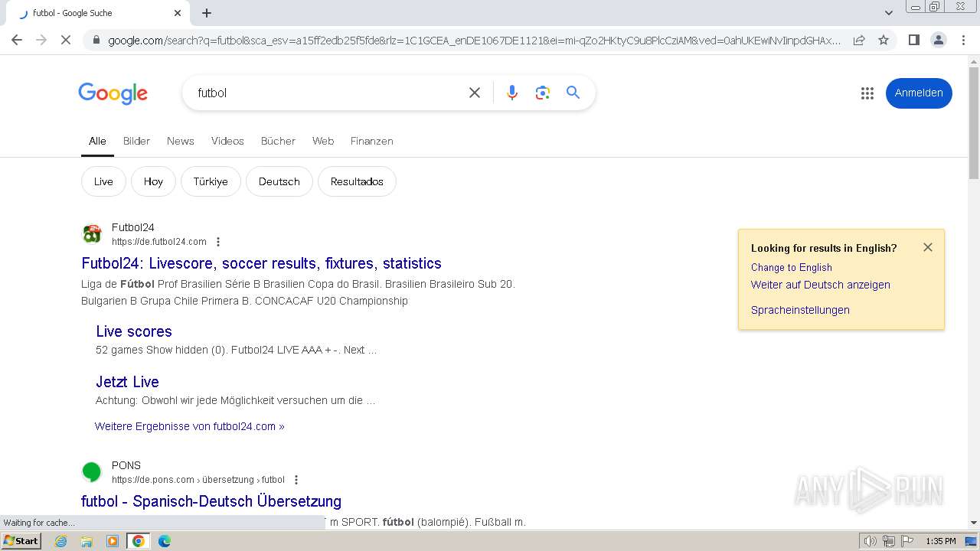Apply the Hoy filter chip
Viewport: 980px width, 551px height.
click(153, 181)
